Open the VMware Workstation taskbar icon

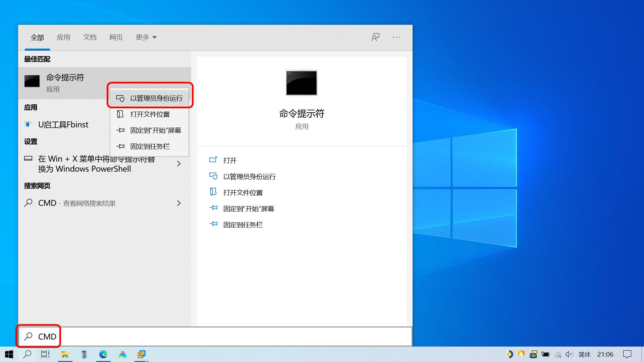[142, 354]
